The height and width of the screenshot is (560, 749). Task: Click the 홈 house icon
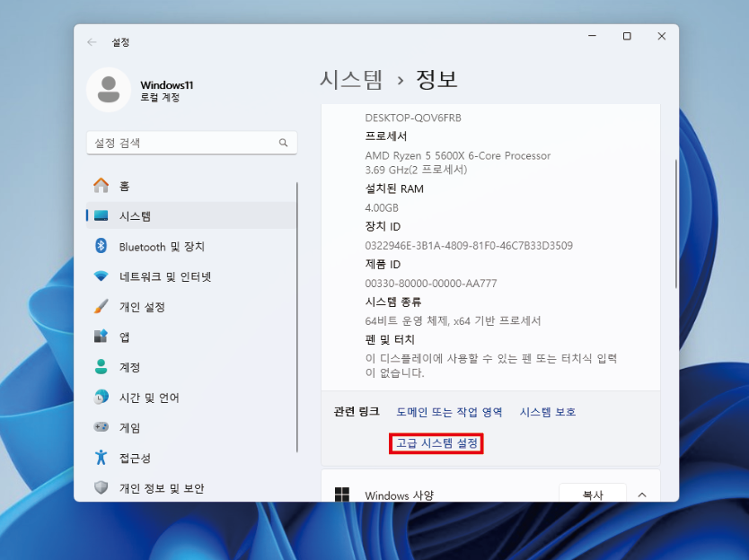point(101,185)
